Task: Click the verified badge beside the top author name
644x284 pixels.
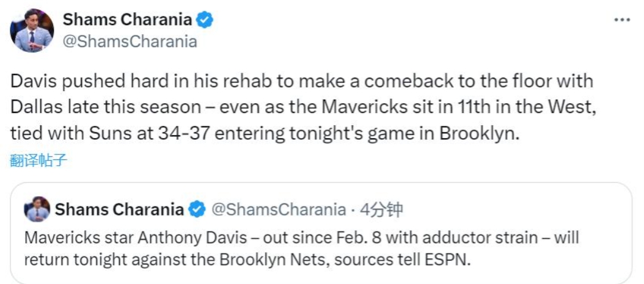Action: tap(205, 20)
